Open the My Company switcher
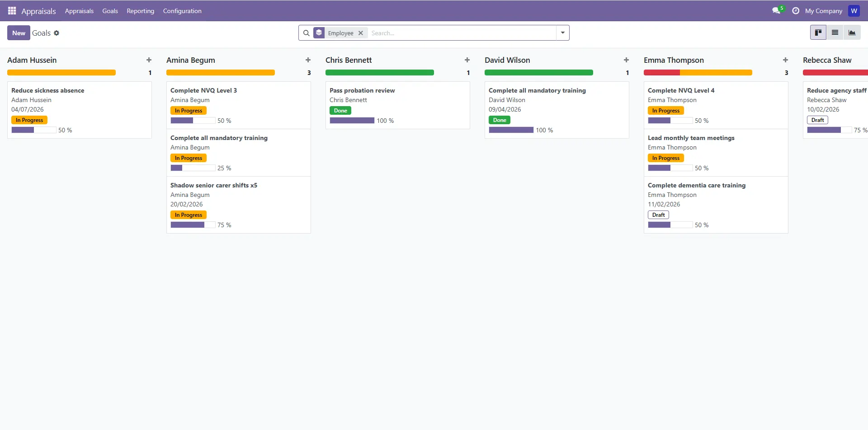 823,11
